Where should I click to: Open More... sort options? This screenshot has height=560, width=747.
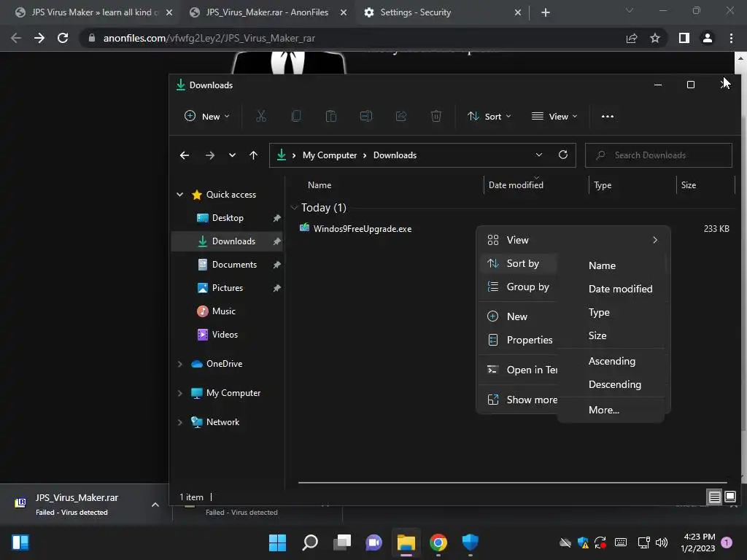(603, 410)
